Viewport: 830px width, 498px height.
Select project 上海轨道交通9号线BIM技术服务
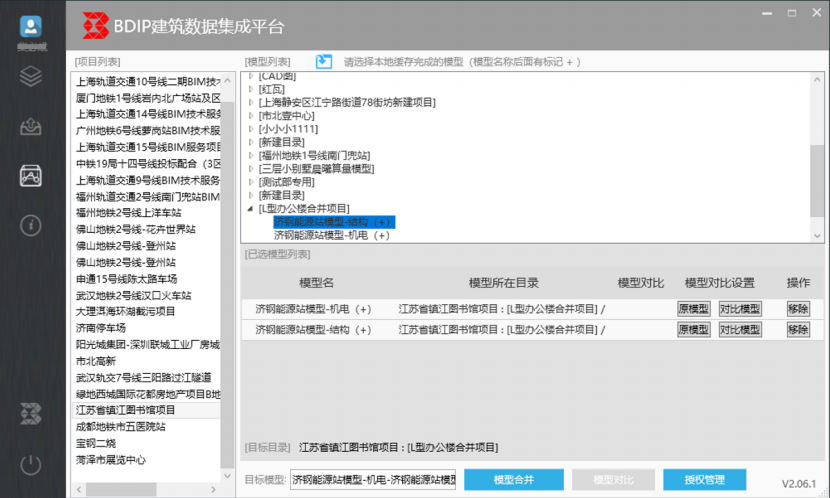tap(146, 180)
